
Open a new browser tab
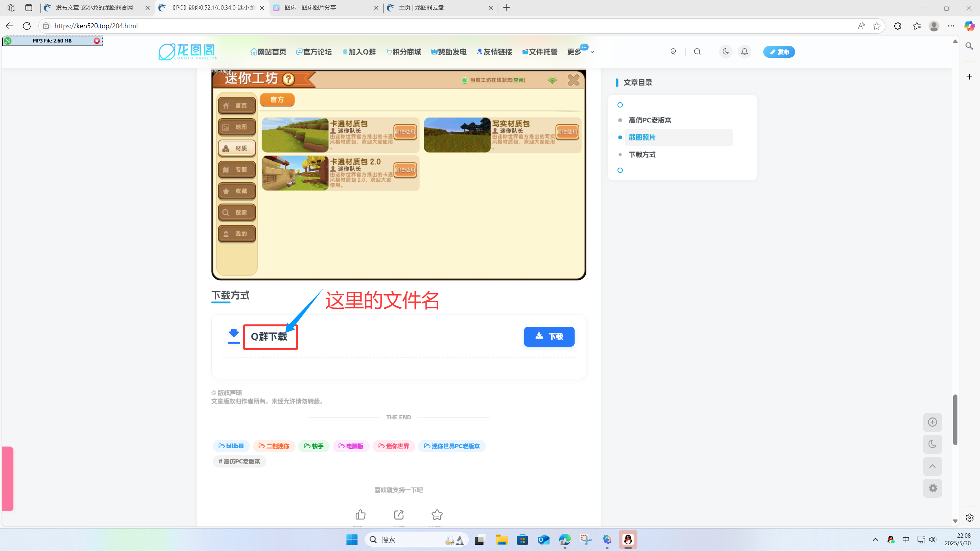coord(506,8)
